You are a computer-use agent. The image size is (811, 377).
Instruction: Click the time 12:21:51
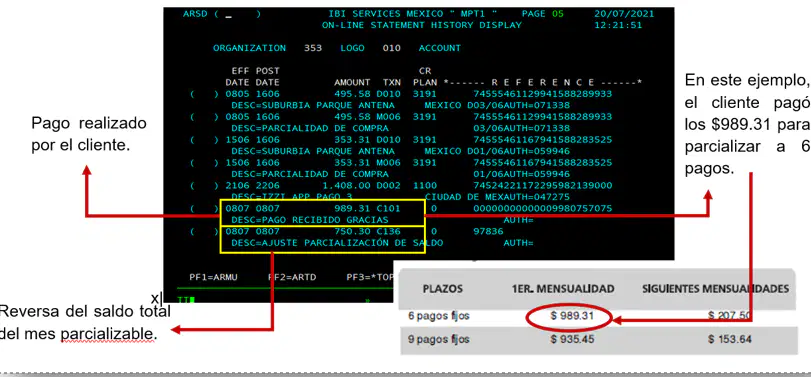618,25
